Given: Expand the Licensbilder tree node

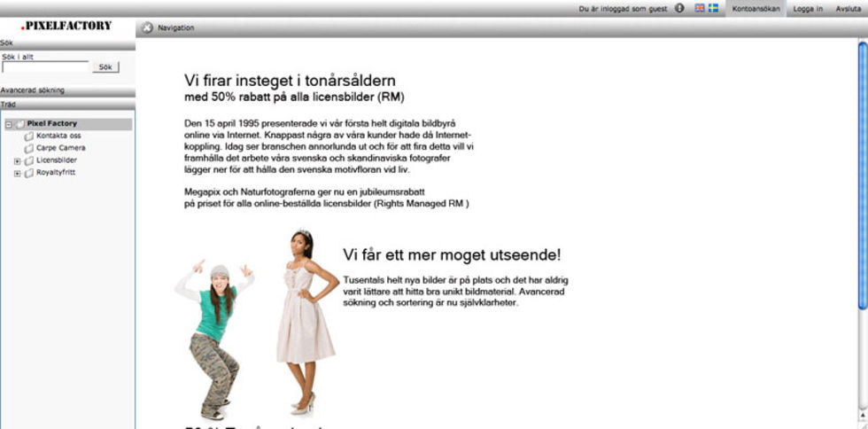Looking at the screenshot, I should pos(17,161).
